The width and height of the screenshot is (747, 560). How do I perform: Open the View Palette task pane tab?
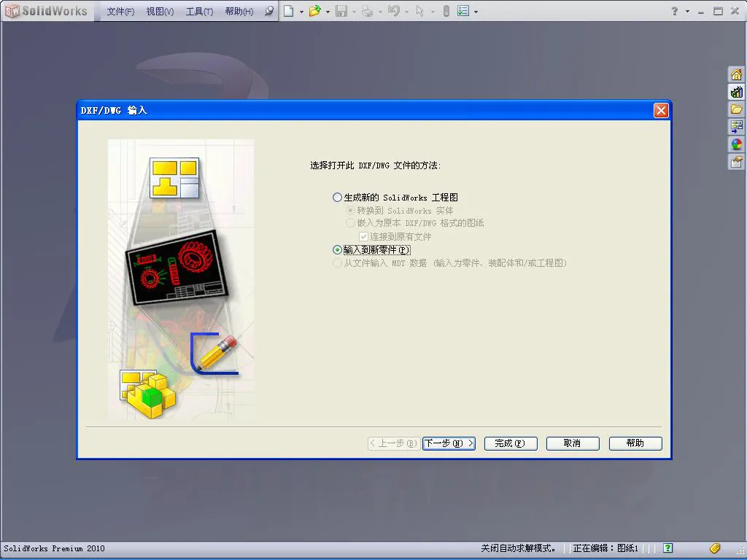tap(737, 127)
